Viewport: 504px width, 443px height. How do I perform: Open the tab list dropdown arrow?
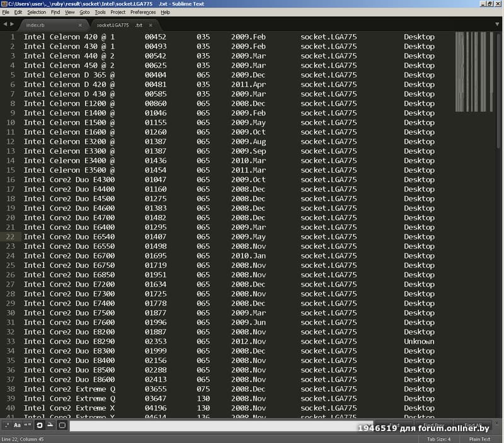tap(497, 25)
